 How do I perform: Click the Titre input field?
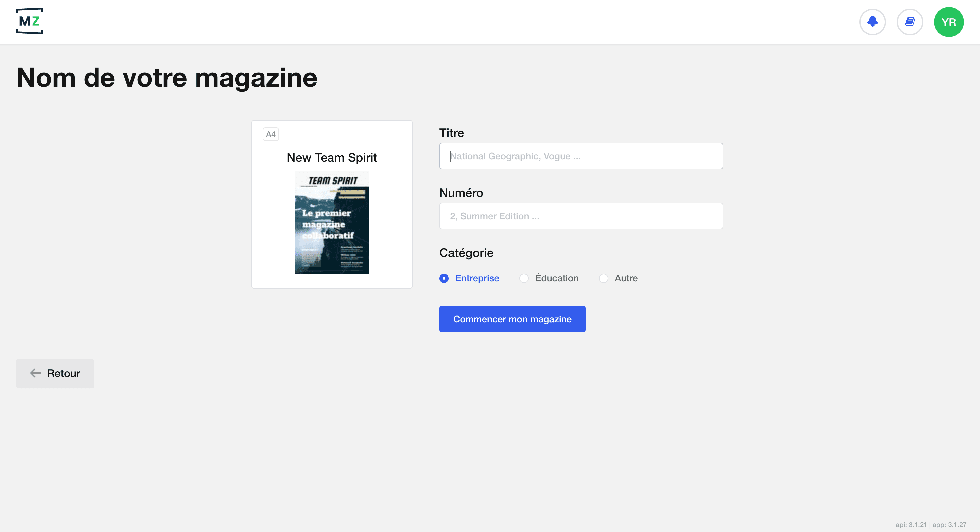pos(581,156)
